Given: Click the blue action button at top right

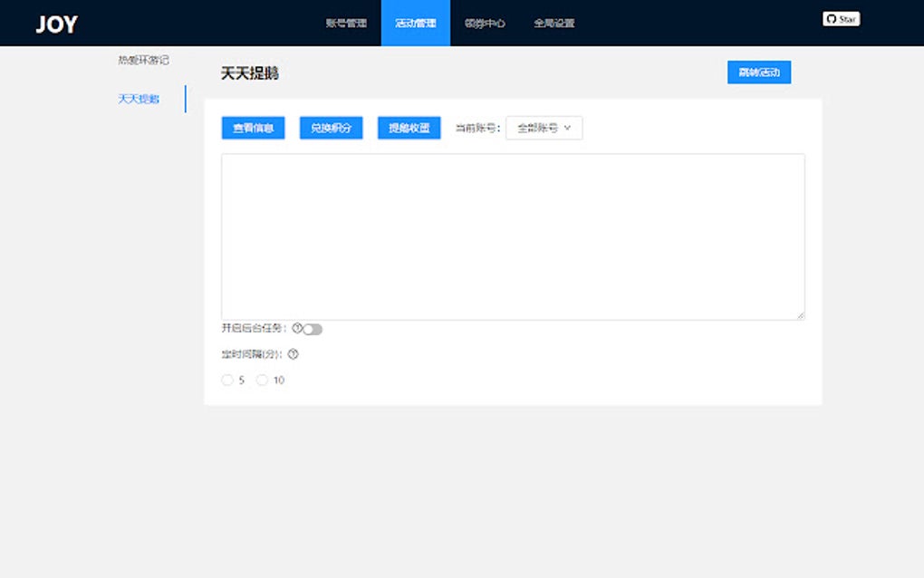Looking at the screenshot, I should tap(758, 72).
